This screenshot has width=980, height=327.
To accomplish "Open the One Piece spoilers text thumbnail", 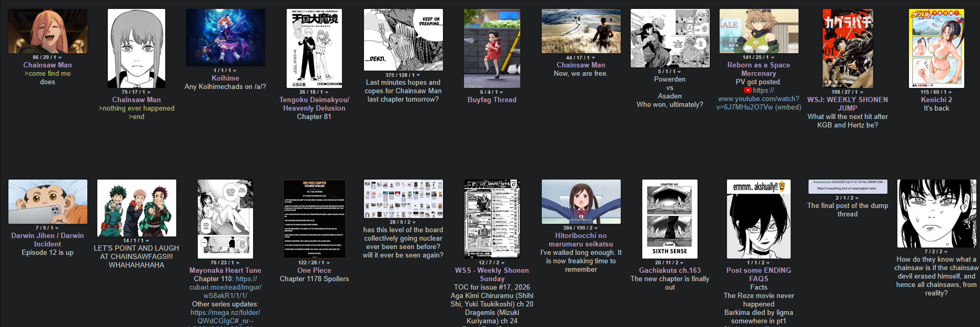I will [x=315, y=219].
